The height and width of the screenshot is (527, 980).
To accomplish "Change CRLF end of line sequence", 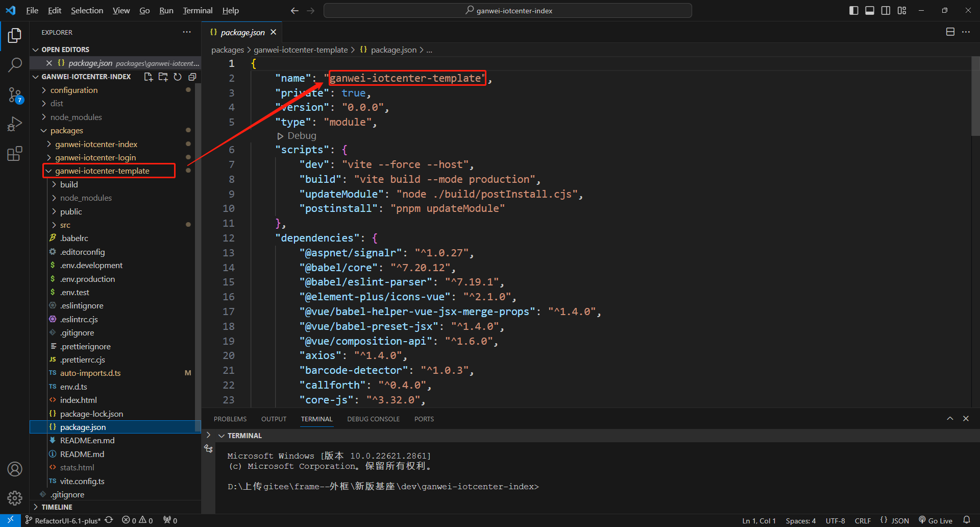I will [x=863, y=520].
